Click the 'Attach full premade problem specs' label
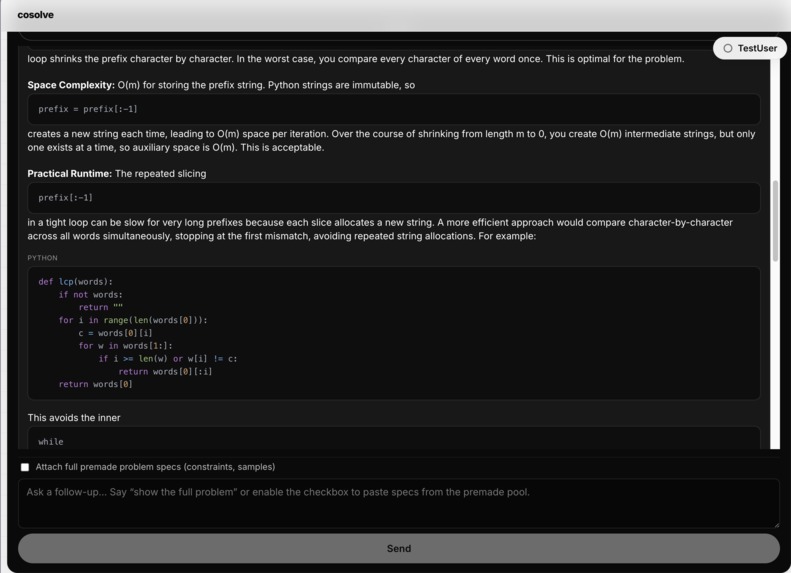 (x=155, y=467)
